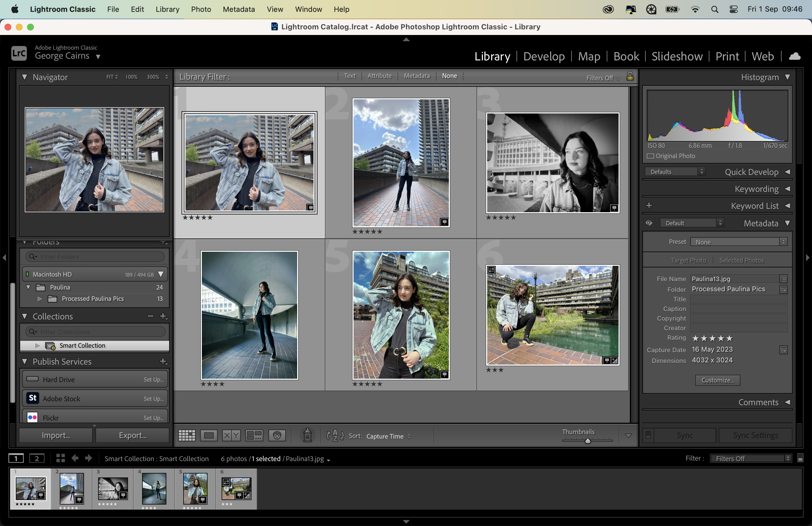The image size is (812, 526).
Task: Open the Map module
Action: [x=589, y=56]
